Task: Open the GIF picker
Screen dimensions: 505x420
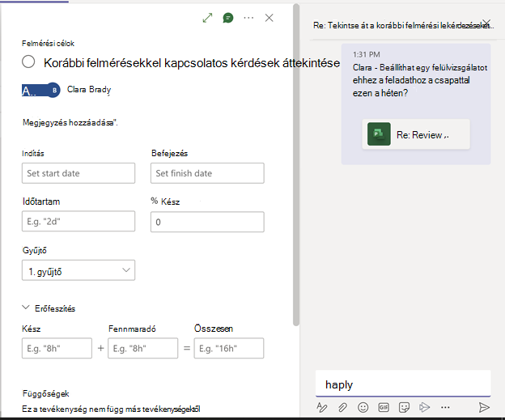Action: pos(384,407)
